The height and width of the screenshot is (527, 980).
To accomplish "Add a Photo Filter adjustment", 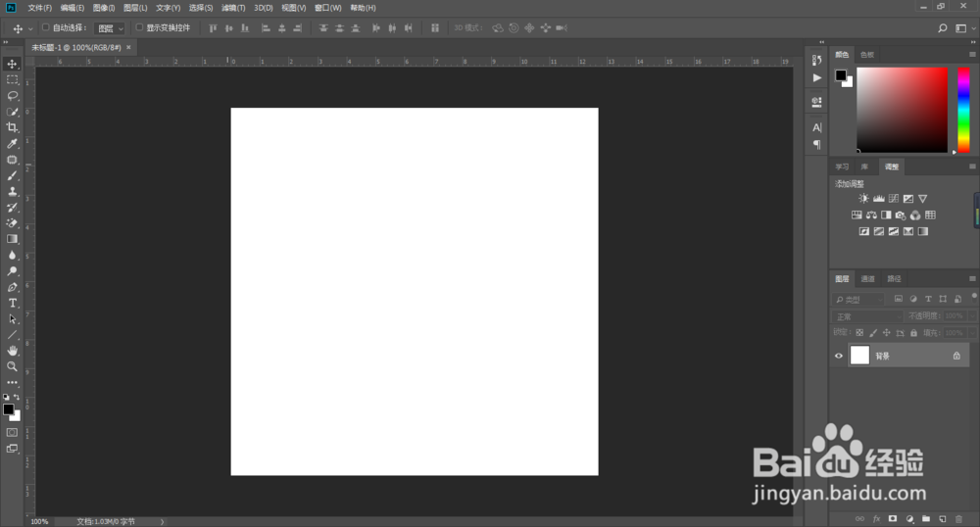I will pyautogui.click(x=901, y=215).
